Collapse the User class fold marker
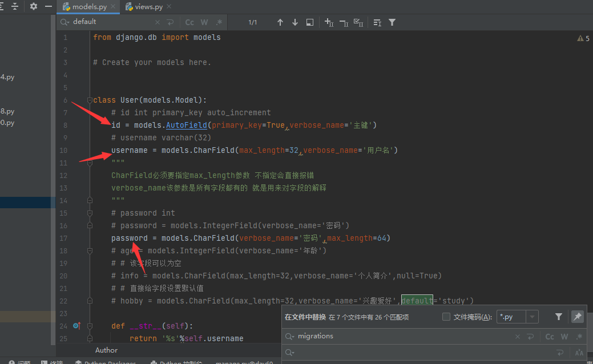Viewport: 593px width, 364px height. coord(90,100)
